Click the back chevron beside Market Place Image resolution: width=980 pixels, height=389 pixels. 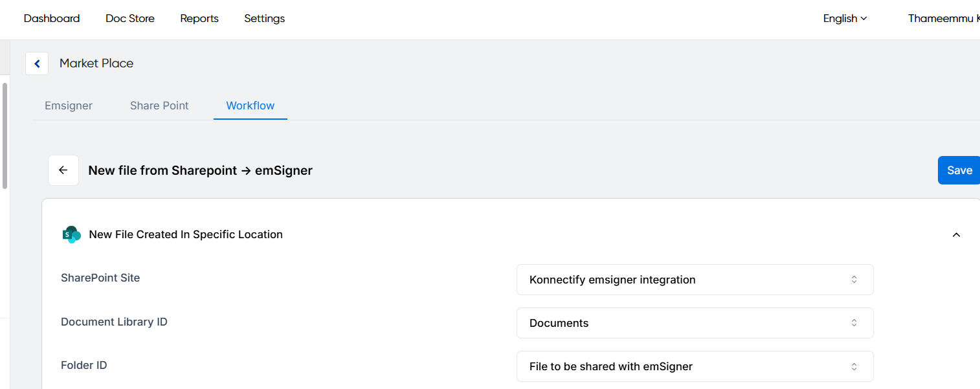click(x=37, y=63)
